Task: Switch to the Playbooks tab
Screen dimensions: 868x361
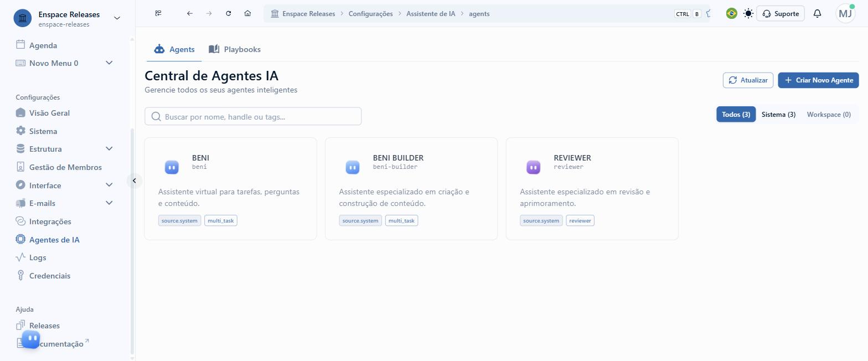Action: click(235, 49)
